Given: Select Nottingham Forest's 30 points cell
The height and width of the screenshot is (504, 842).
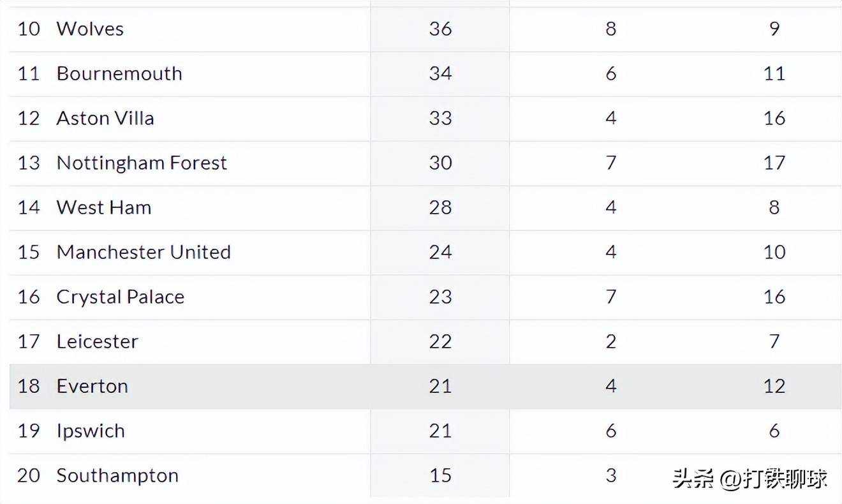Looking at the screenshot, I should click(x=440, y=163).
